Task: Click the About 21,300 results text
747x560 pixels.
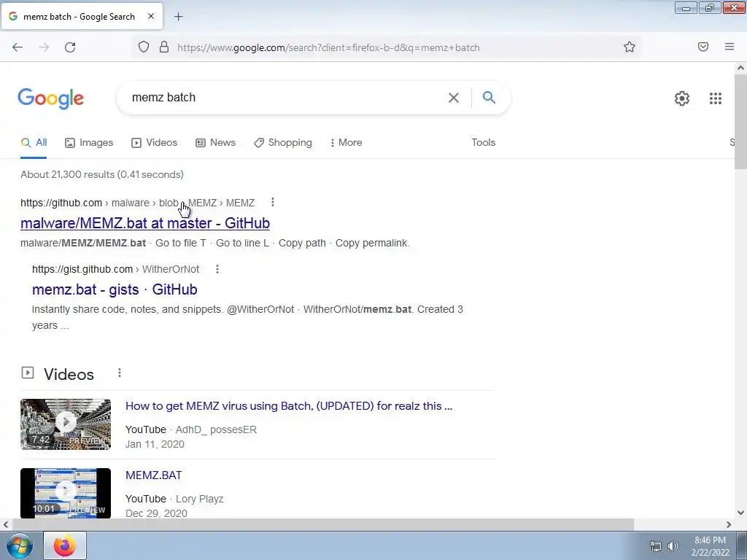Action: [x=102, y=174]
